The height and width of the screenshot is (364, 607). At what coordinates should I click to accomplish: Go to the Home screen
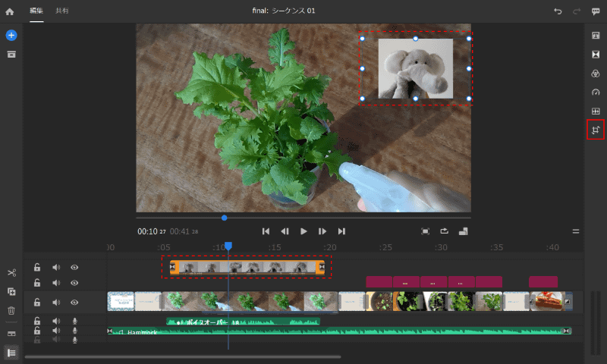[10, 11]
